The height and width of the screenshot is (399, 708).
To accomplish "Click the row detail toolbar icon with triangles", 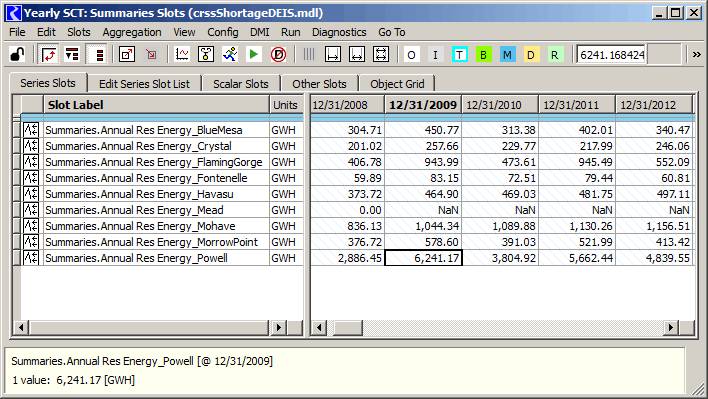I will 72,55.
